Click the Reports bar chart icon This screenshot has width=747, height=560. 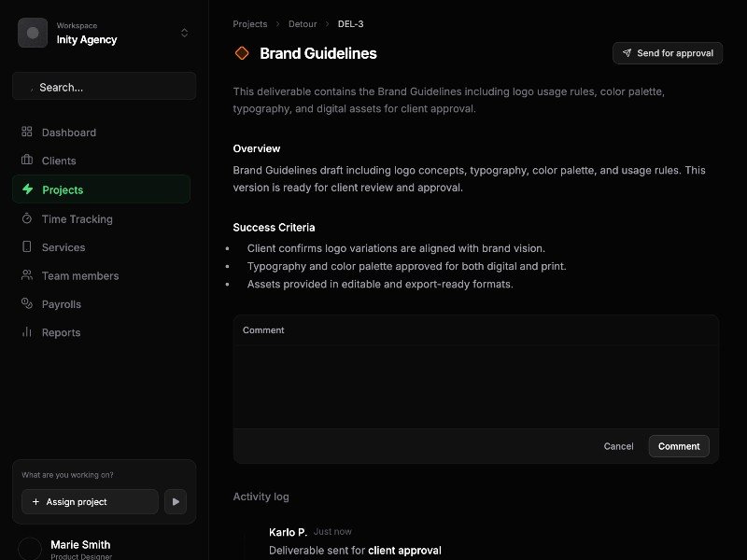[x=27, y=332]
